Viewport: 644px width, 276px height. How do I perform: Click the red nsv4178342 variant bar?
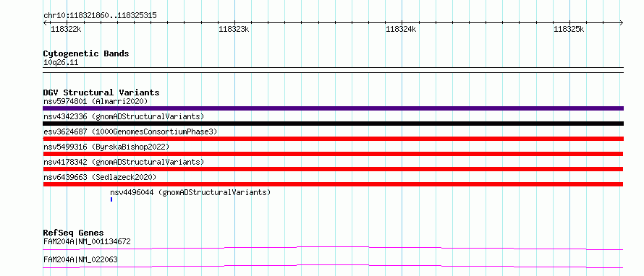coord(333,169)
